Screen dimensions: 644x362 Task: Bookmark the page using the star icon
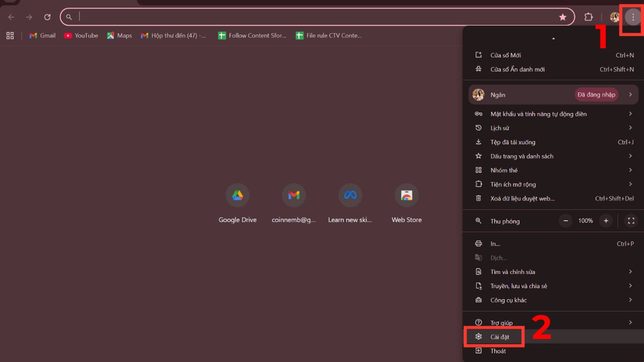563,17
